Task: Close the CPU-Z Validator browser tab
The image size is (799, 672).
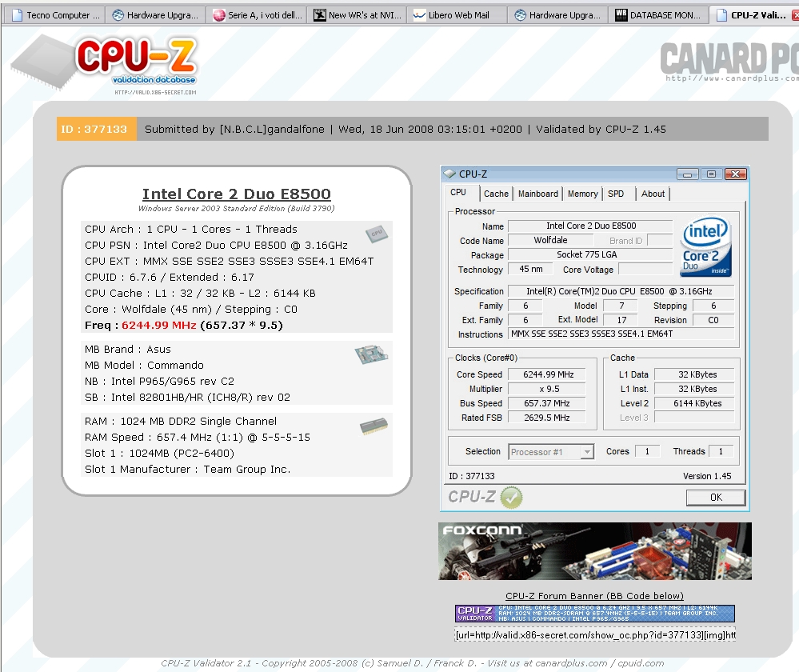Action: coord(796,15)
